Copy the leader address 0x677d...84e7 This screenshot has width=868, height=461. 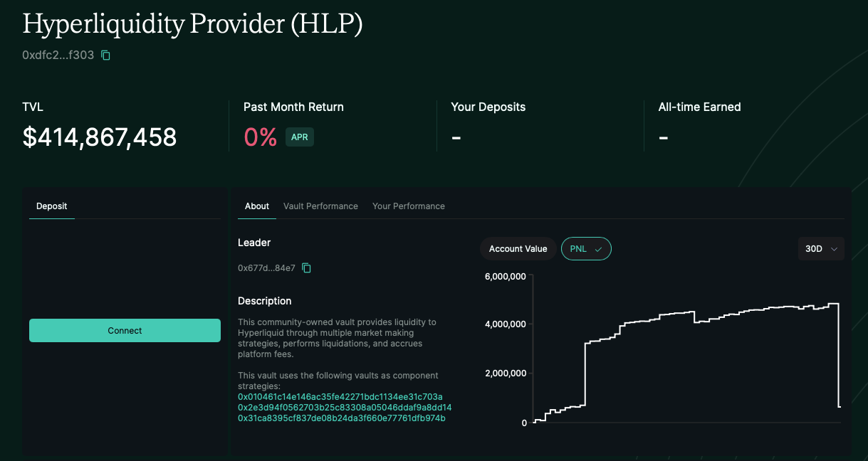pyautogui.click(x=306, y=268)
